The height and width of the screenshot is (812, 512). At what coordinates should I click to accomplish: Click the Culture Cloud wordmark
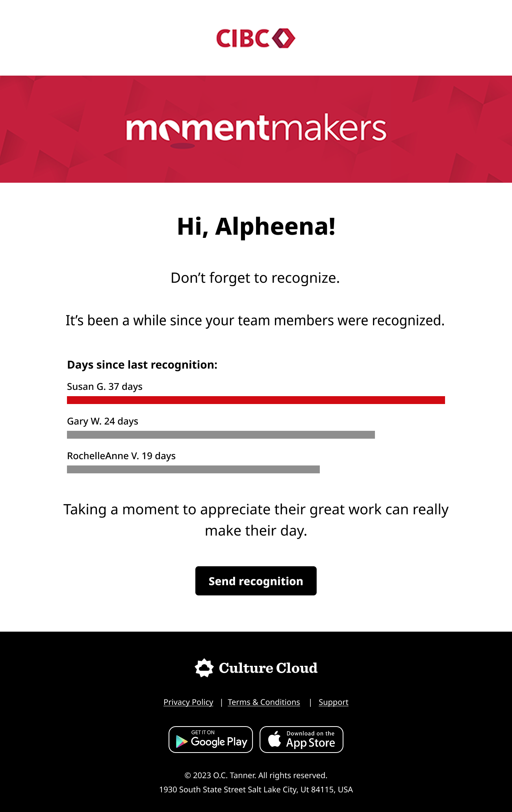click(268, 668)
